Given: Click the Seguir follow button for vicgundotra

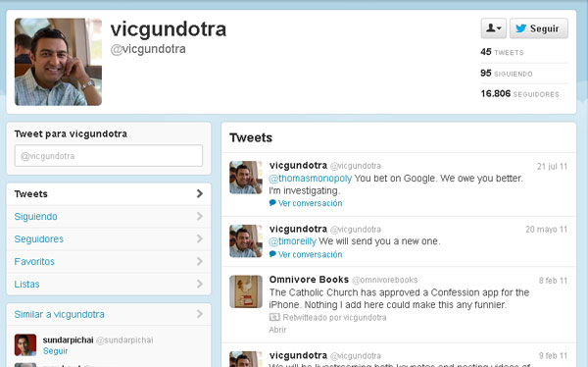Looking at the screenshot, I should coord(538,28).
